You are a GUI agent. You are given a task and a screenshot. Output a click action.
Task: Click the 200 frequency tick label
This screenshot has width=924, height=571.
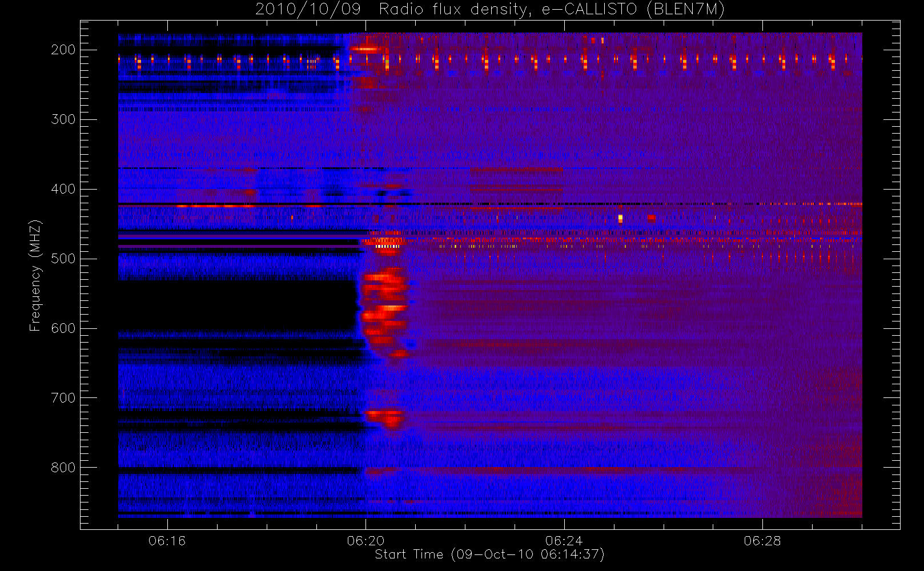[63, 50]
